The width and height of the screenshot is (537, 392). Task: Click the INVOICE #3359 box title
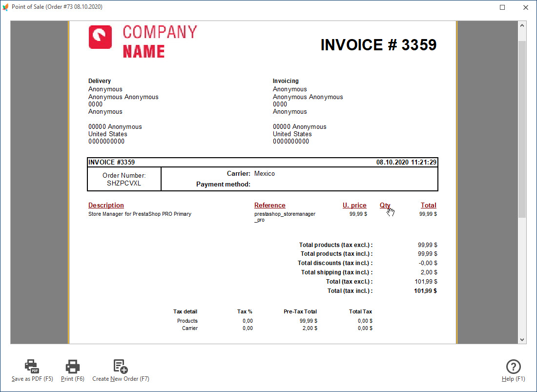pyautogui.click(x=112, y=162)
